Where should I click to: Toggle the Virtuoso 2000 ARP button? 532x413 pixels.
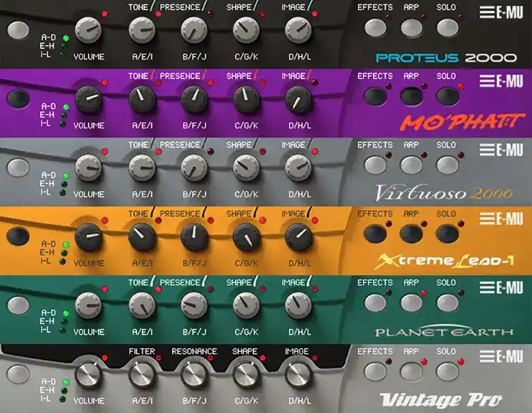[x=411, y=165]
